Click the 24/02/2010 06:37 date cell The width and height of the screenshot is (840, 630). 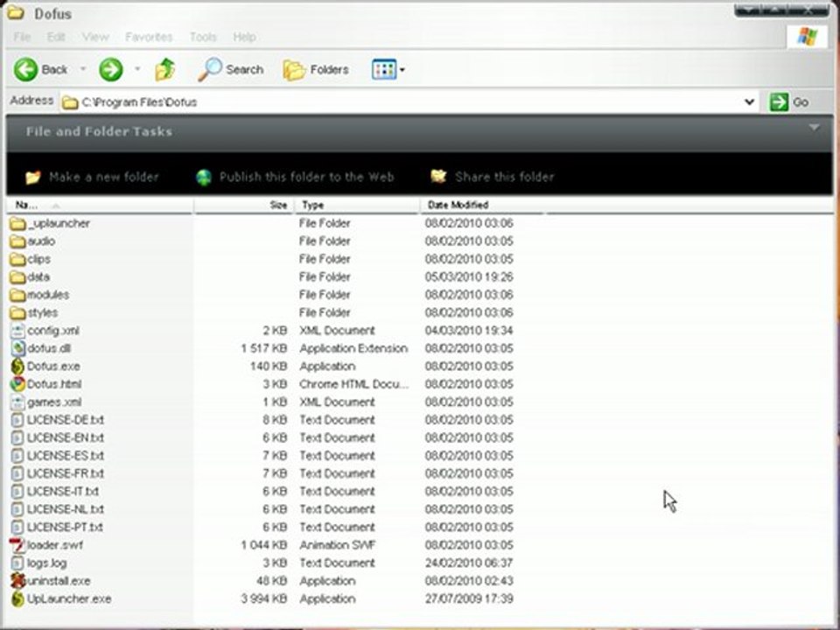point(469,563)
